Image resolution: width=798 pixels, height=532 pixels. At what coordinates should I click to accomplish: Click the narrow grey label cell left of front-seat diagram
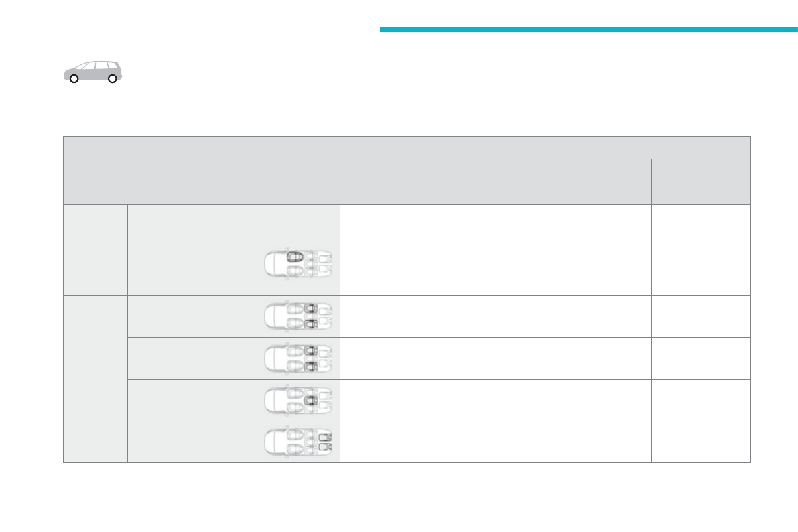[x=95, y=250]
